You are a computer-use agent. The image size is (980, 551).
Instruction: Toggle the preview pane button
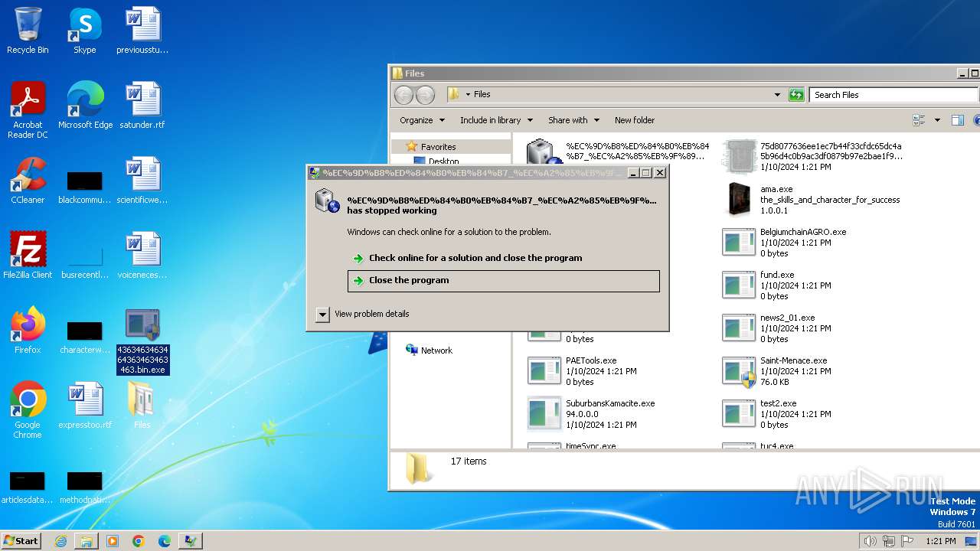pyautogui.click(x=957, y=120)
